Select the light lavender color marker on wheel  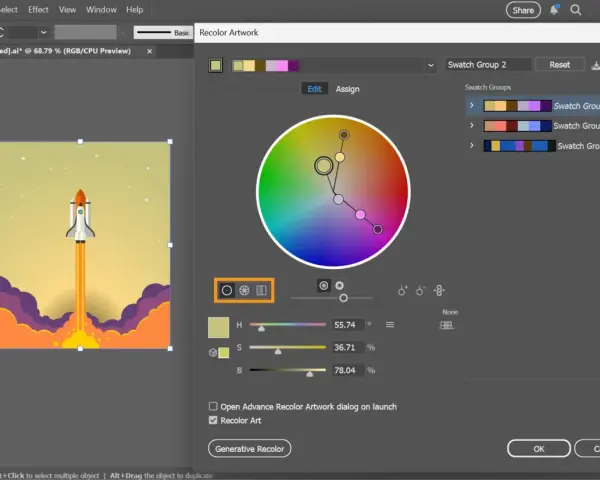click(338, 199)
